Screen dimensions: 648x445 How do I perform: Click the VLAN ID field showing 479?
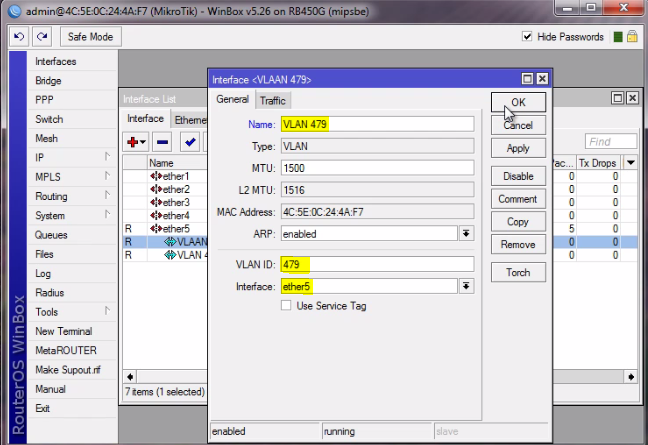377,264
